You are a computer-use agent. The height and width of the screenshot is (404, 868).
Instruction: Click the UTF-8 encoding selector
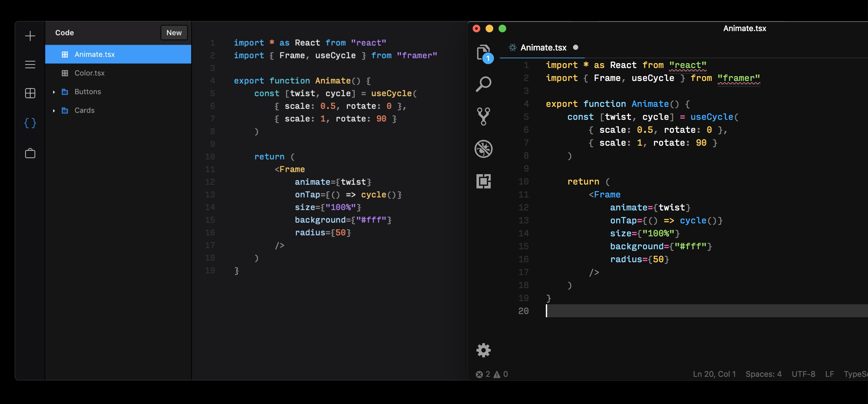point(803,374)
